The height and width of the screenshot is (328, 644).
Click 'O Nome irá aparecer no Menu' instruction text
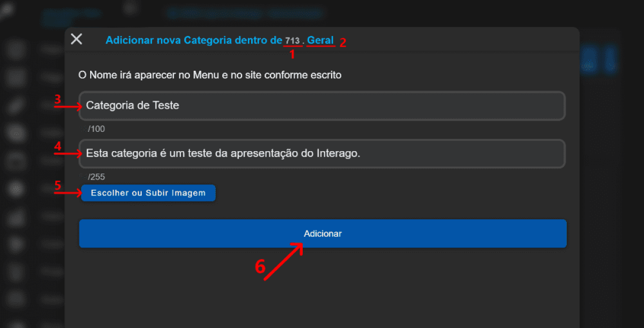click(210, 75)
